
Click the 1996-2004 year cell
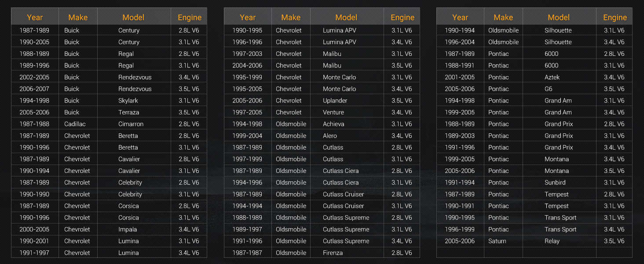click(460, 42)
